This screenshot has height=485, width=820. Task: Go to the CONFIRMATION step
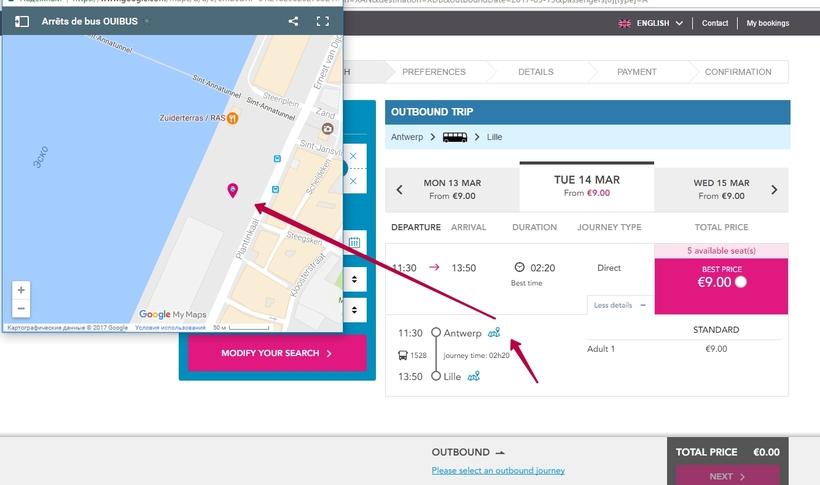[738, 72]
